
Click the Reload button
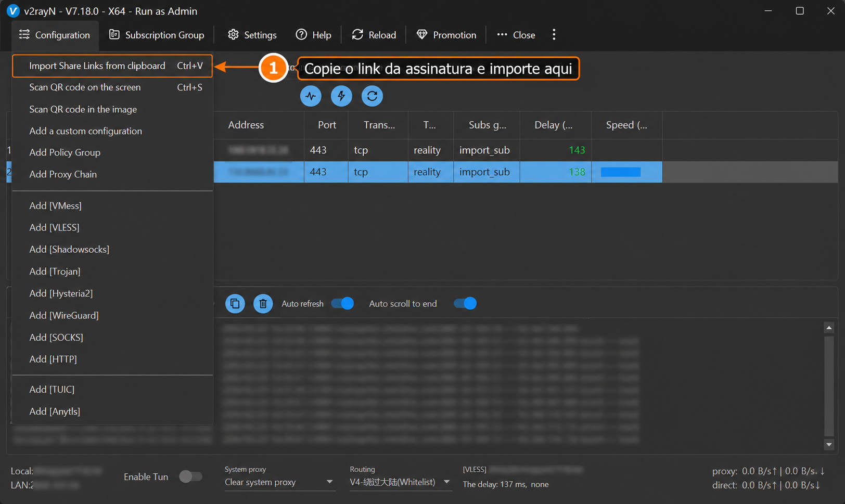tap(374, 35)
